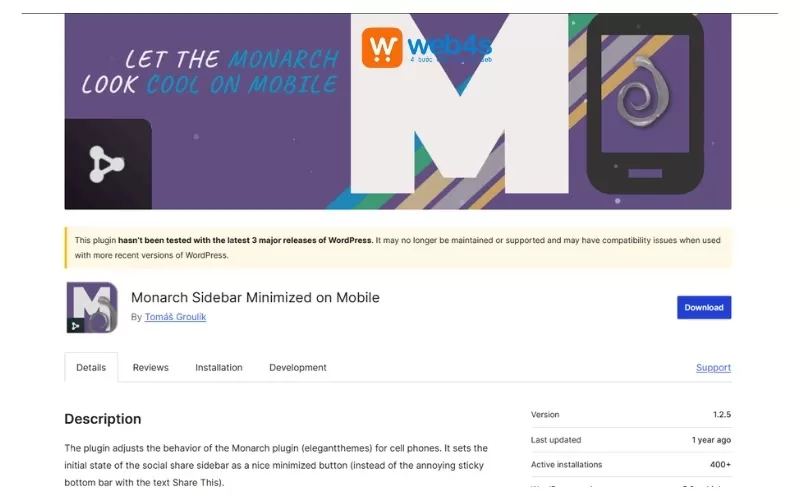Viewport: 800px width, 500px height.
Task: Open the Details tab
Action: pos(91,367)
